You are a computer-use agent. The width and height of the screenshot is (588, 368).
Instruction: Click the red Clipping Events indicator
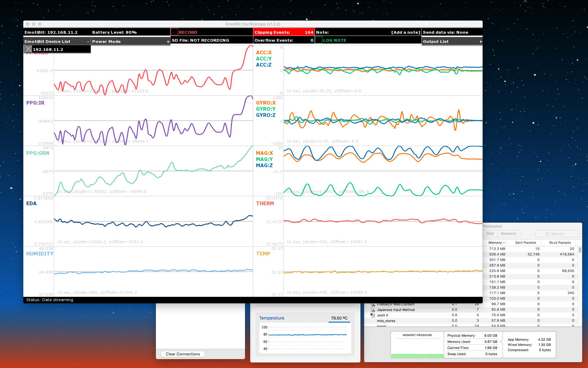284,32
